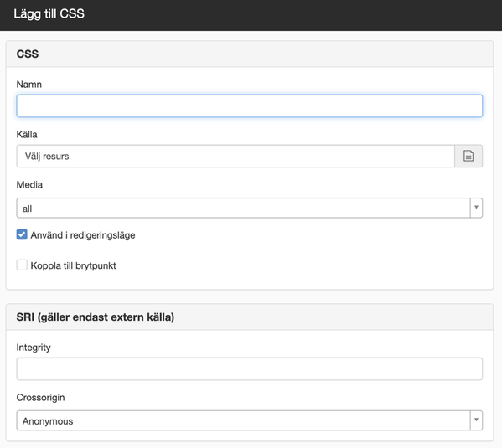Image resolution: width=502 pixels, height=448 pixels.
Task: Open the Media dropdown showing all
Action: (250, 208)
